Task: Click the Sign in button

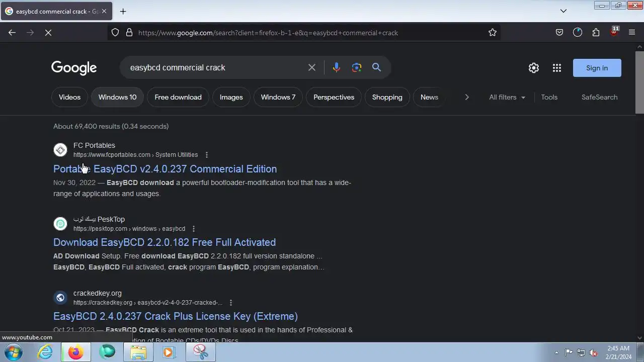Action: (597, 68)
